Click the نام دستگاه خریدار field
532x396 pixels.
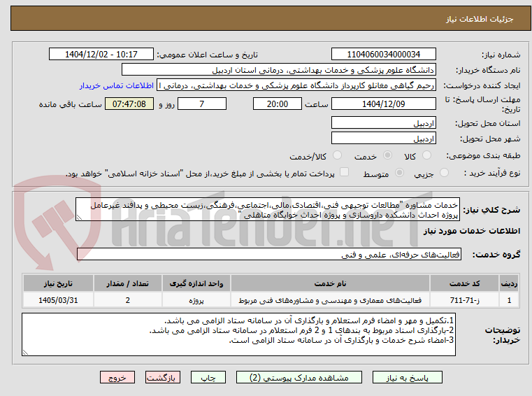tap(278, 70)
